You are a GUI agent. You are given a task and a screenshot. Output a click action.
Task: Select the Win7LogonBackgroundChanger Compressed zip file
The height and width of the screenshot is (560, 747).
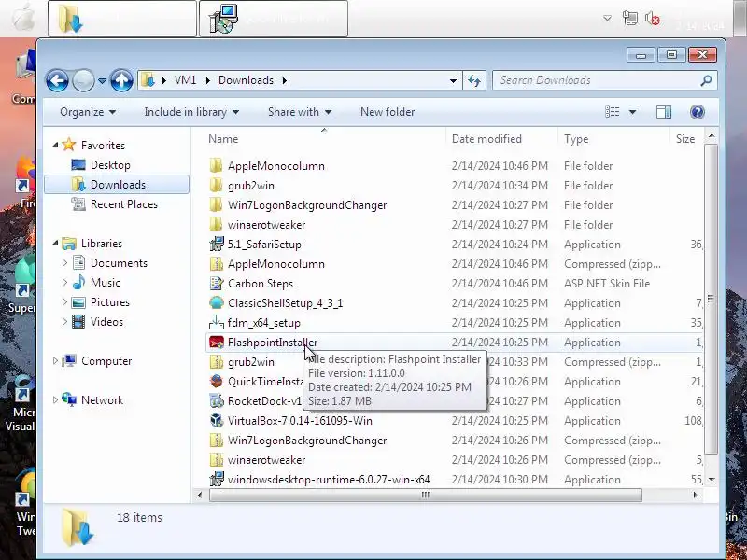[x=454, y=441]
